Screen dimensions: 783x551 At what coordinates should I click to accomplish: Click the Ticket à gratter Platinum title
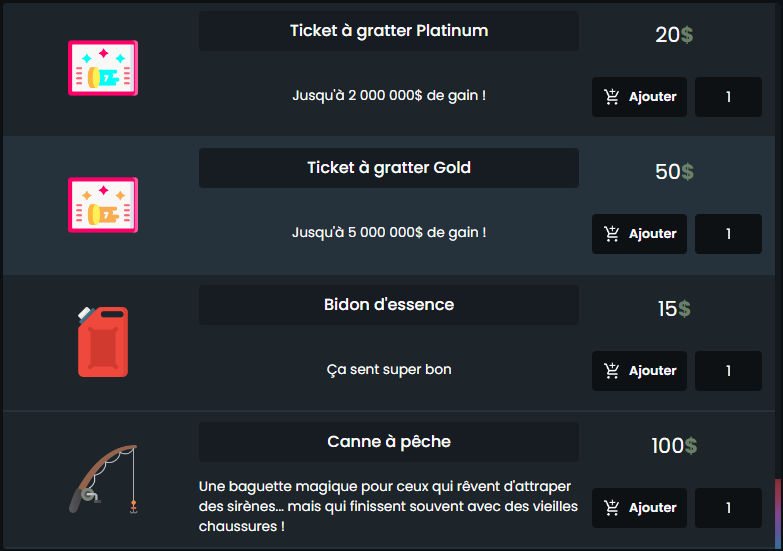click(x=389, y=31)
